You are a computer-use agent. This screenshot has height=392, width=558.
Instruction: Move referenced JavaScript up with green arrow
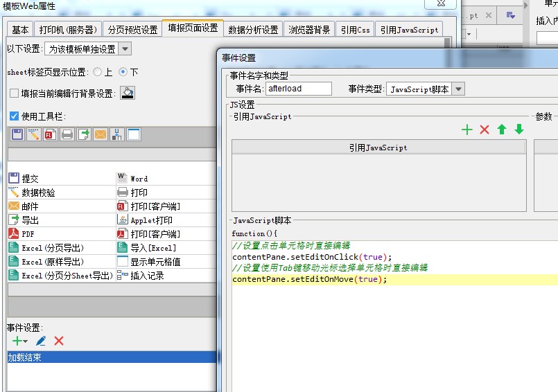(x=502, y=130)
